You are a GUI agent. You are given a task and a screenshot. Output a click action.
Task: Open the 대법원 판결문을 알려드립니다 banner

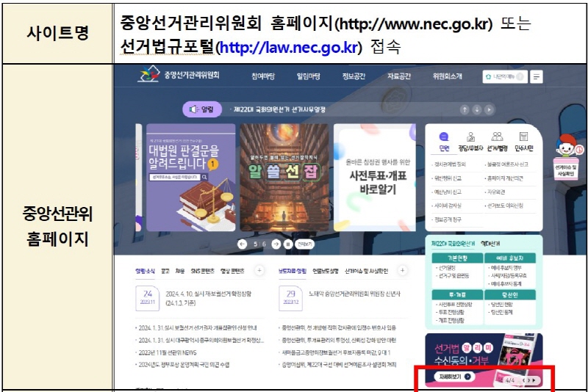(191, 178)
